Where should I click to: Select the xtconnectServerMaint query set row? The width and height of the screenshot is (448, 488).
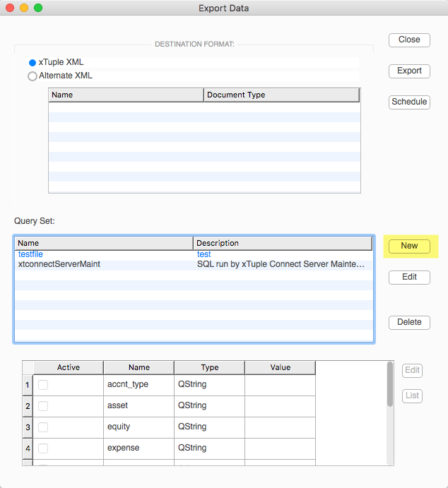click(x=194, y=265)
